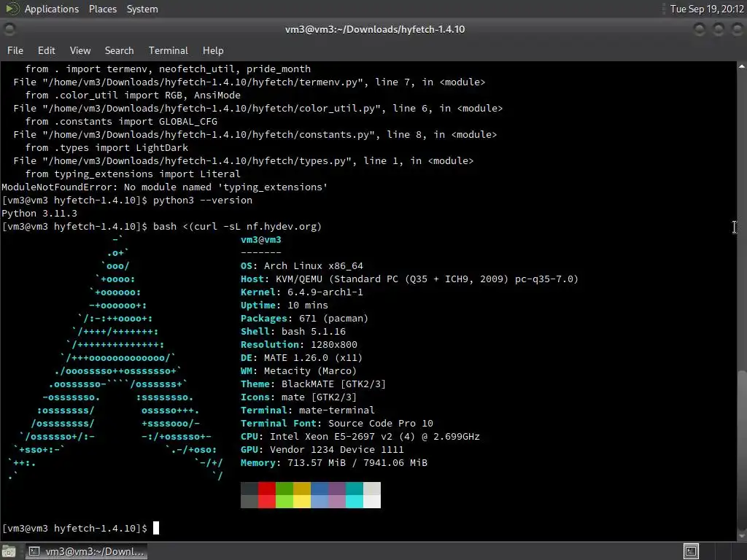Click the "bash <(curl -sL nf.hydev.org)" command
Viewport: 747px width, 560px height.
click(237, 226)
